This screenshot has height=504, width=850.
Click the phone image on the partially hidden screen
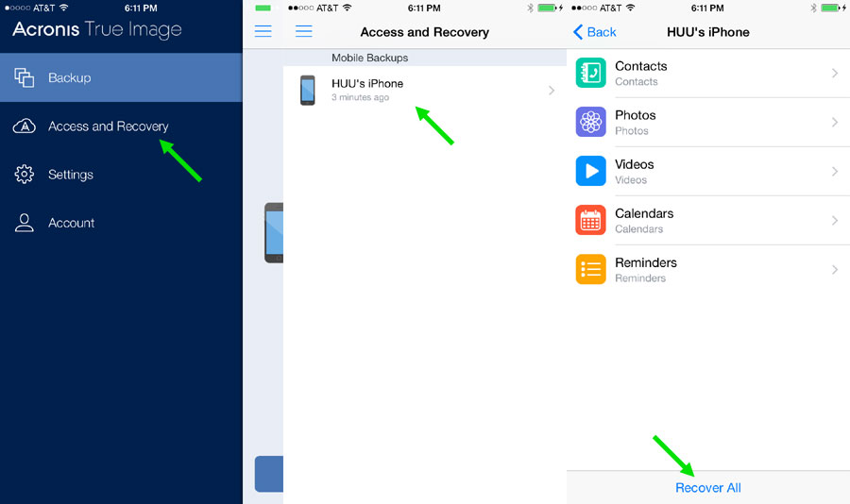[274, 233]
